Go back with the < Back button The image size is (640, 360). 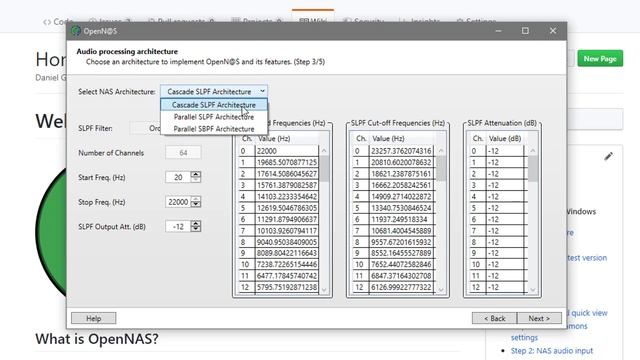point(494,318)
